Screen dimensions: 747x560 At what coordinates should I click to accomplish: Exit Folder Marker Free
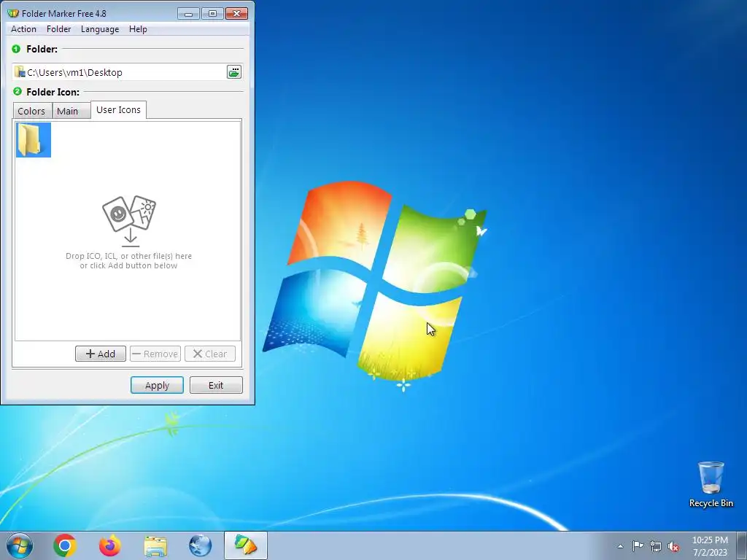(216, 385)
